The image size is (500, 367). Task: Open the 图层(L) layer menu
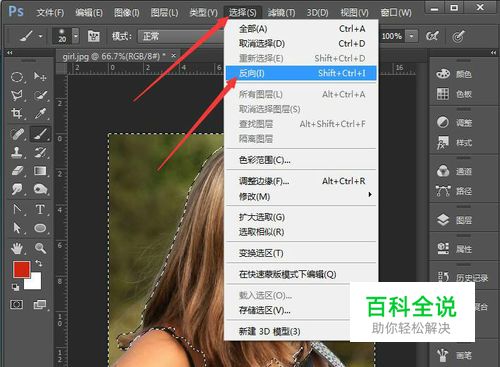pos(164,13)
